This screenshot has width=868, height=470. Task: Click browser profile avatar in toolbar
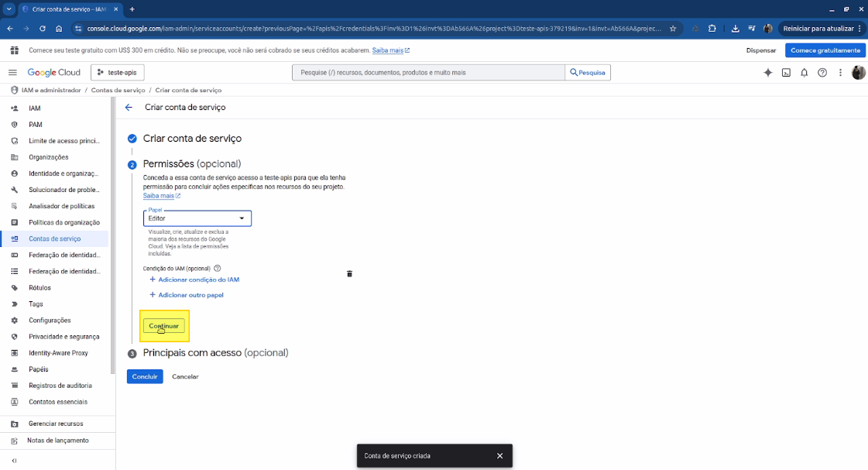click(768, 28)
